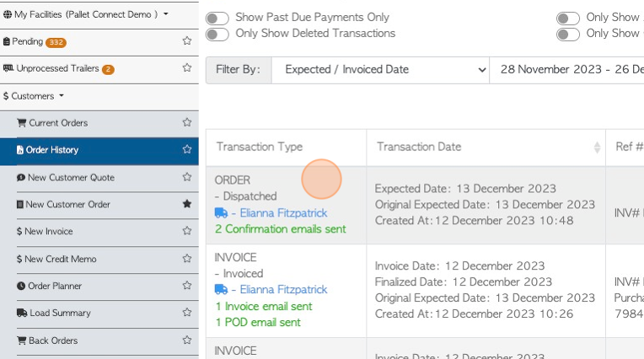Click the truck icon in Dispatched order row
The width and height of the screenshot is (644, 359).
pos(221,212)
